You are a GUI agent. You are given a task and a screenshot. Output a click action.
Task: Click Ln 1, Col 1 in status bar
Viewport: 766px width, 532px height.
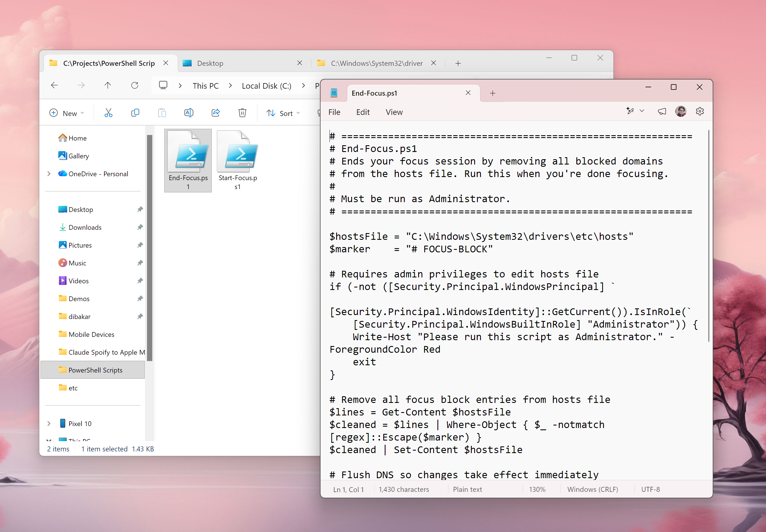point(348,489)
